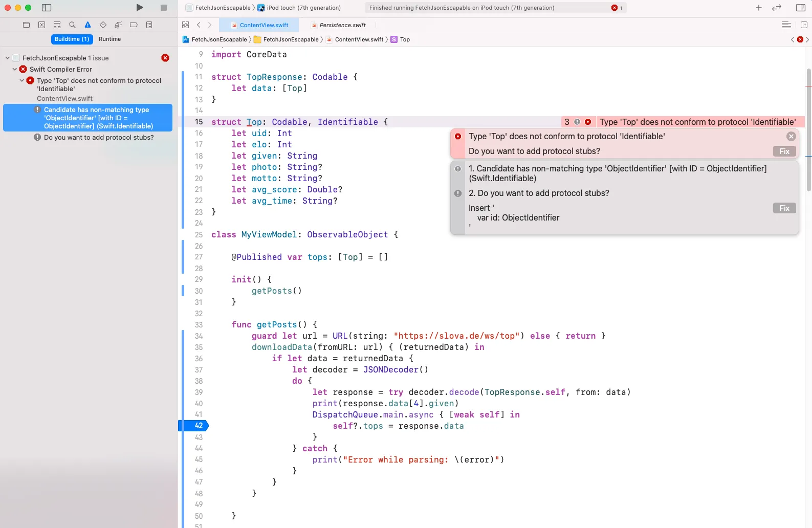Switch to Runtime issues

pyautogui.click(x=110, y=39)
